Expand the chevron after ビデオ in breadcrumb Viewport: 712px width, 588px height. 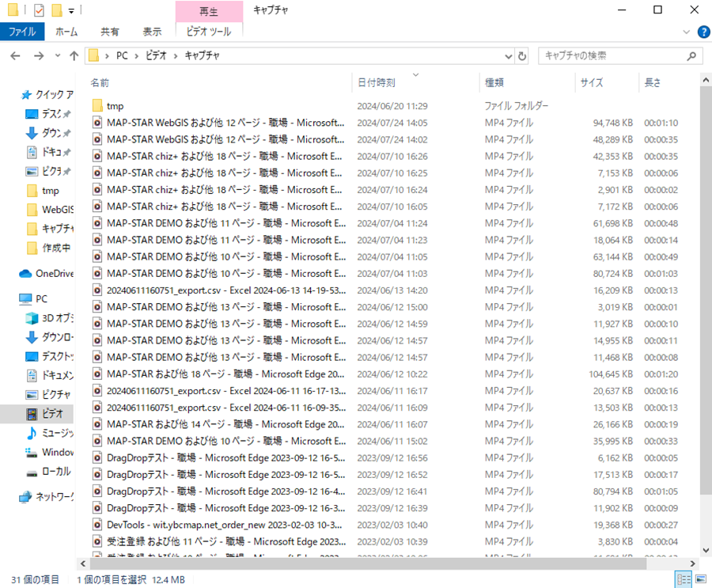(x=176, y=56)
